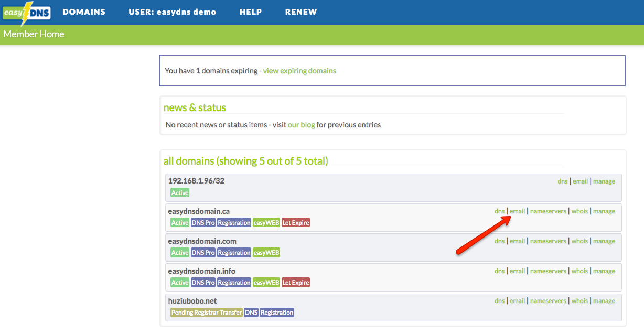Screen dimensions: 644x334
Task: Select the easydnsdomain.info domain name
Action: click(x=202, y=271)
